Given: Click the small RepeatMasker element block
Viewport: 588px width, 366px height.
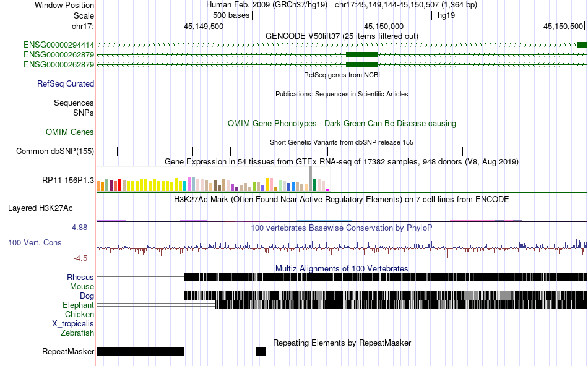Looking at the screenshot, I should (x=261, y=351).
